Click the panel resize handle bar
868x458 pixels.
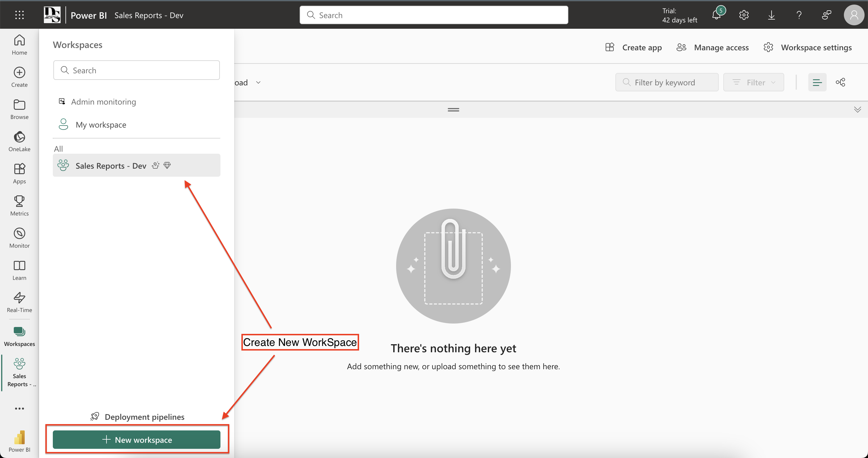tap(453, 109)
